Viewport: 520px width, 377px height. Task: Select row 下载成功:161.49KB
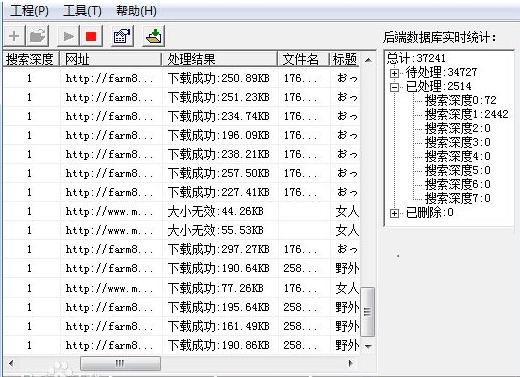182,326
